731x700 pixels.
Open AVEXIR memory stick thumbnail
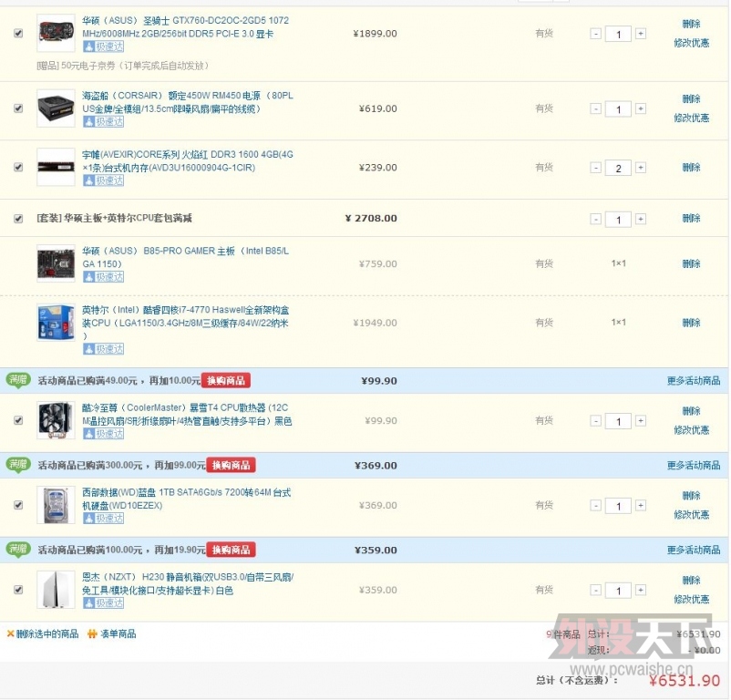[x=56, y=167]
